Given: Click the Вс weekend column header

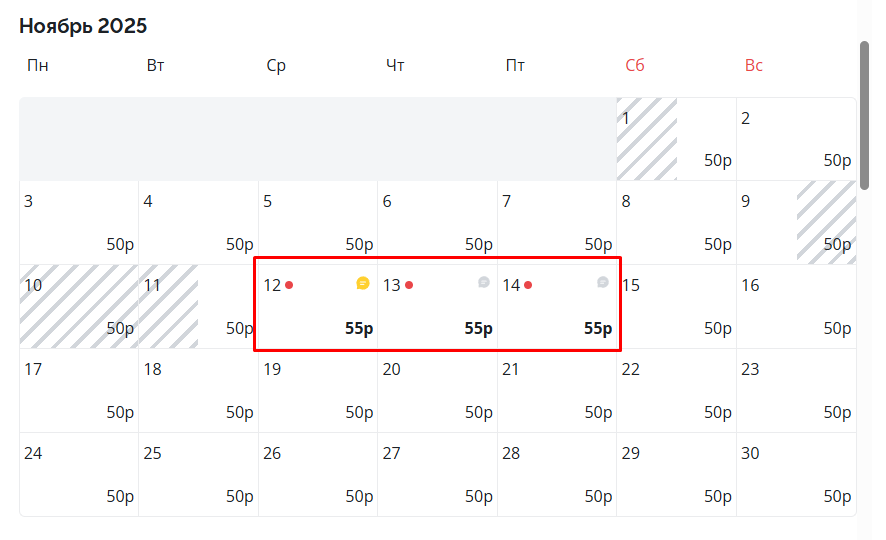Looking at the screenshot, I should click(754, 66).
